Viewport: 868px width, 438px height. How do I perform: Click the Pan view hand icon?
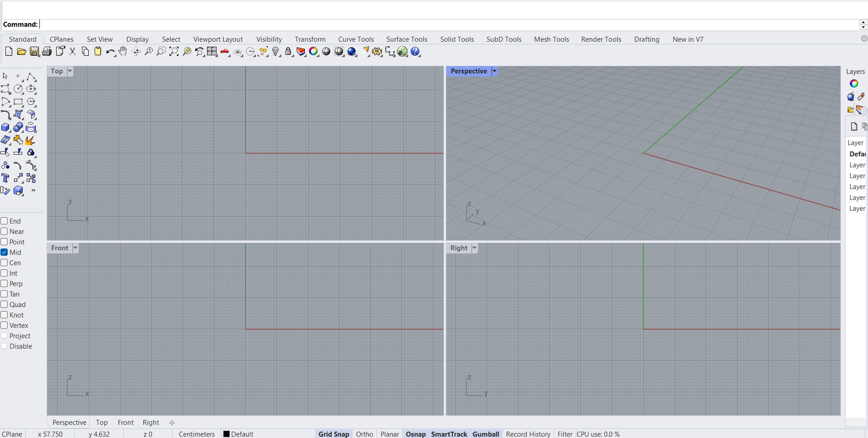(123, 52)
